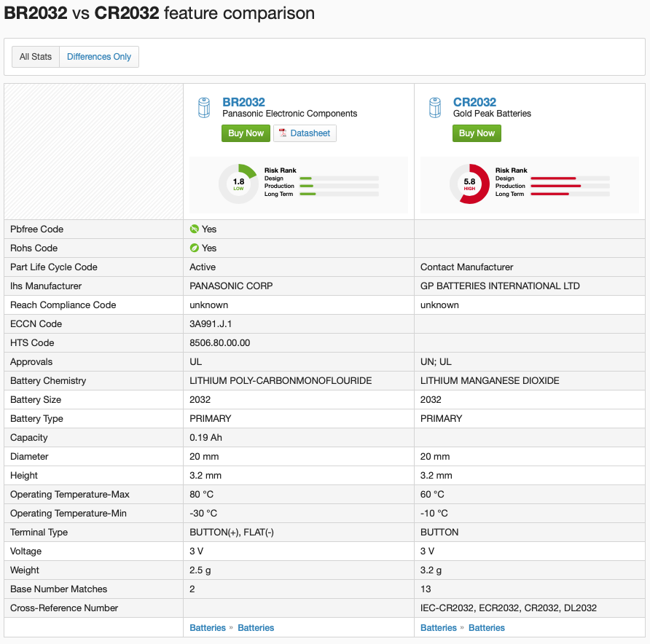The image size is (650, 644).
Task: Click 'Panasonic Electronic Components' manufacturer text
Action: [x=290, y=114]
